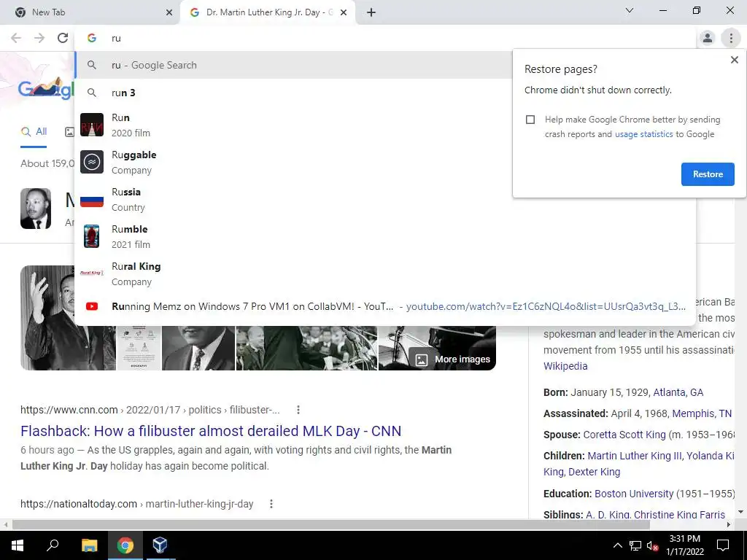
Task: Open the notification center icon
Action: (x=723, y=545)
